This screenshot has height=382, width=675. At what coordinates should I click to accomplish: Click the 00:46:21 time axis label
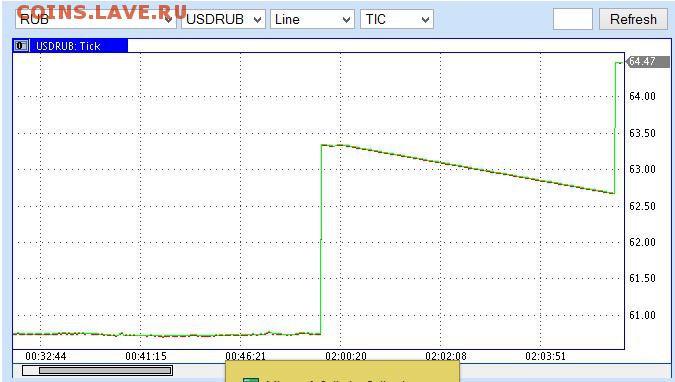click(245, 356)
